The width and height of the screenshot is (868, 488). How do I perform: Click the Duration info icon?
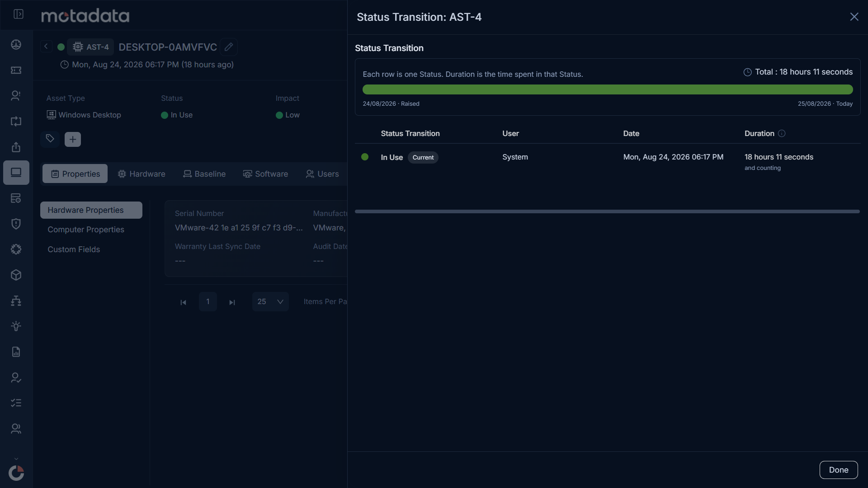click(782, 133)
